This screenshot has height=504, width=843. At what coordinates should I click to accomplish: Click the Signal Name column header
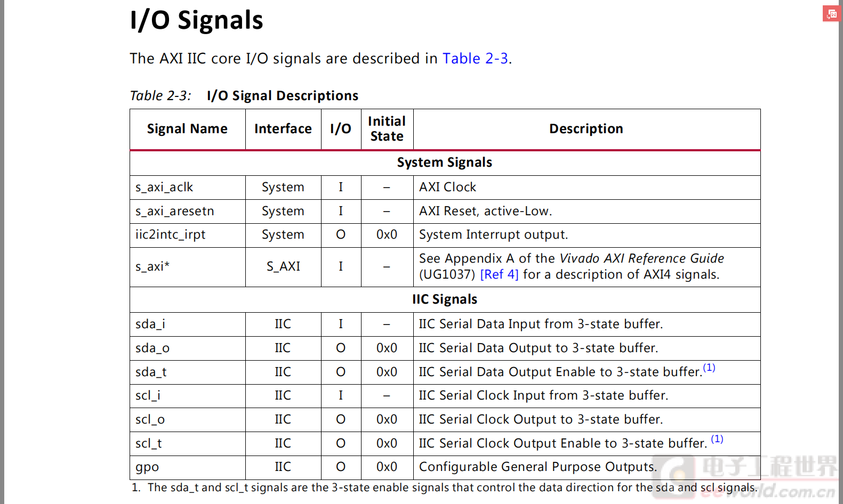187,129
